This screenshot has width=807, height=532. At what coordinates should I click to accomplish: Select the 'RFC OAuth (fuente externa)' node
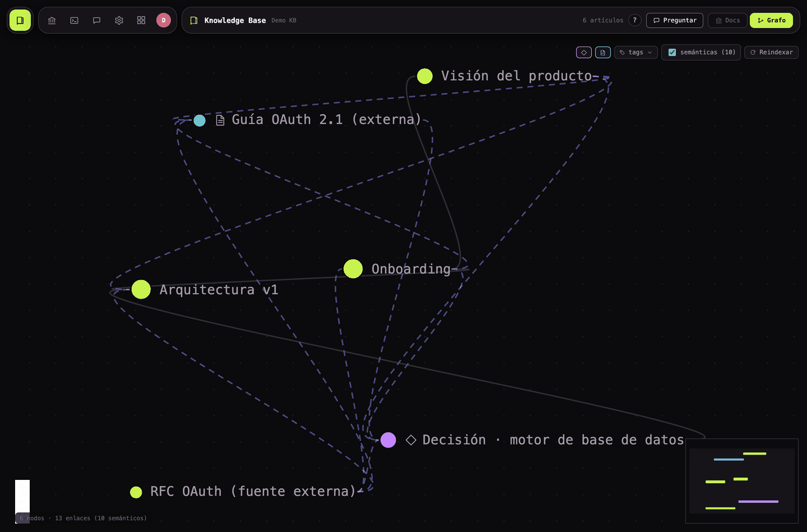coord(136,492)
